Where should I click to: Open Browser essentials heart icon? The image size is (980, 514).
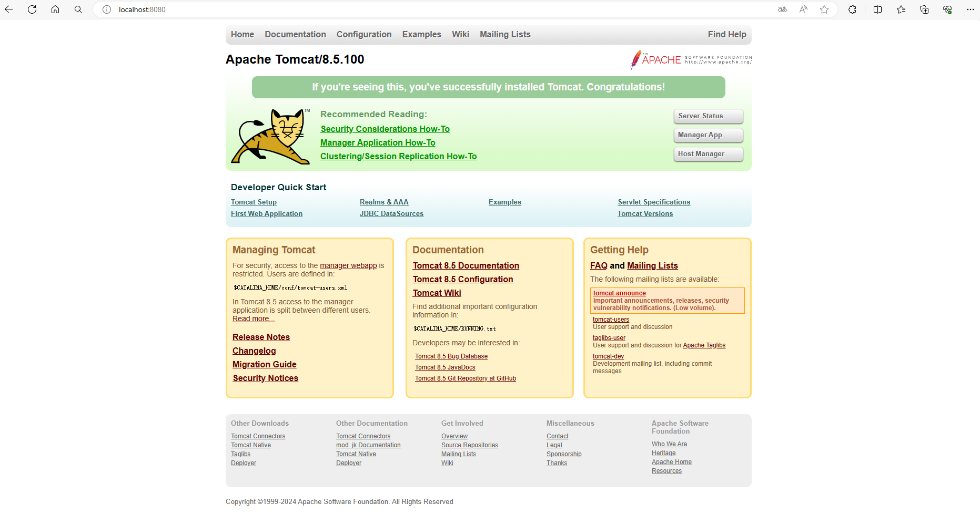[x=947, y=9]
